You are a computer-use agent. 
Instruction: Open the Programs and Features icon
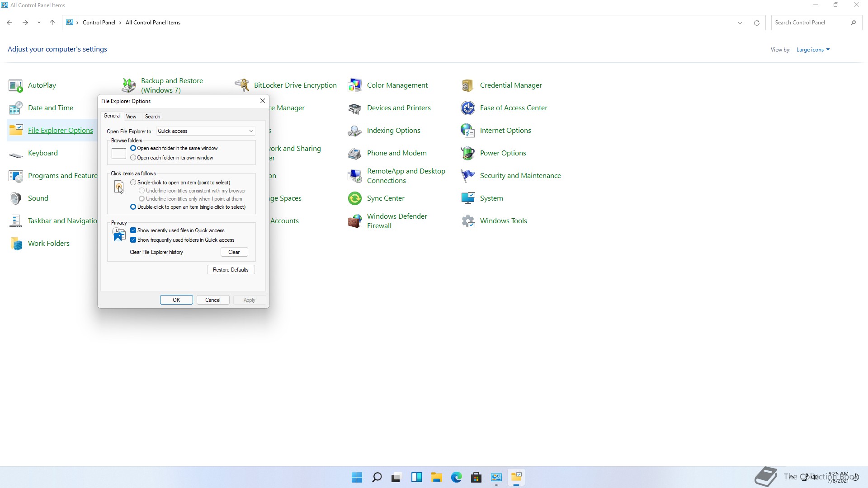tap(16, 176)
